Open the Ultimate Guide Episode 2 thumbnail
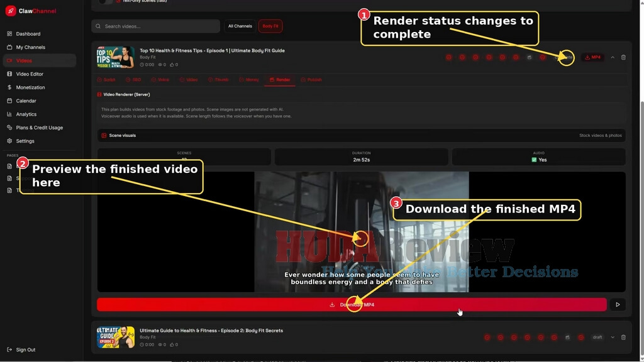Viewport: 644px width, 362px height. point(116,337)
